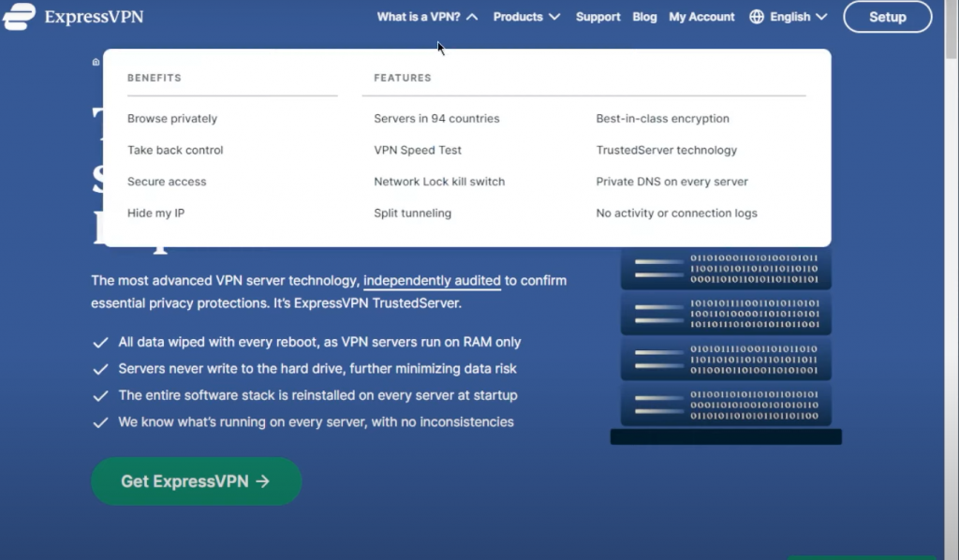Expand the Products dropdown
The image size is (959, 560).
coord(526,17)
